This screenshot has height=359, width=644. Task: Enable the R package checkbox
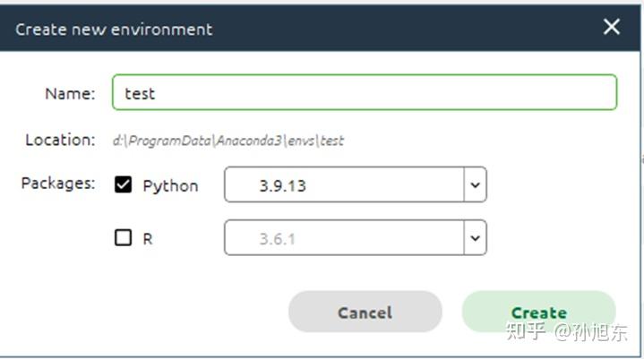pyautogui.click(x=124, y=238)
